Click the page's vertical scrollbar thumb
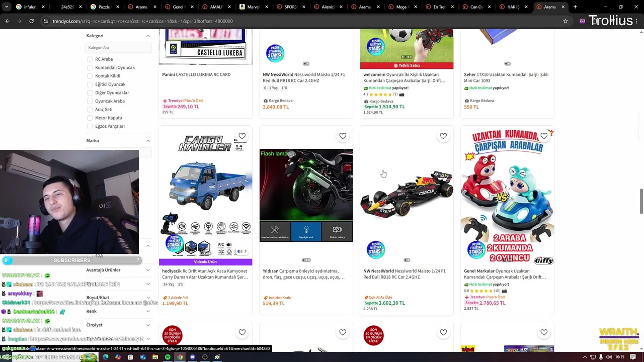 [640, 202]
